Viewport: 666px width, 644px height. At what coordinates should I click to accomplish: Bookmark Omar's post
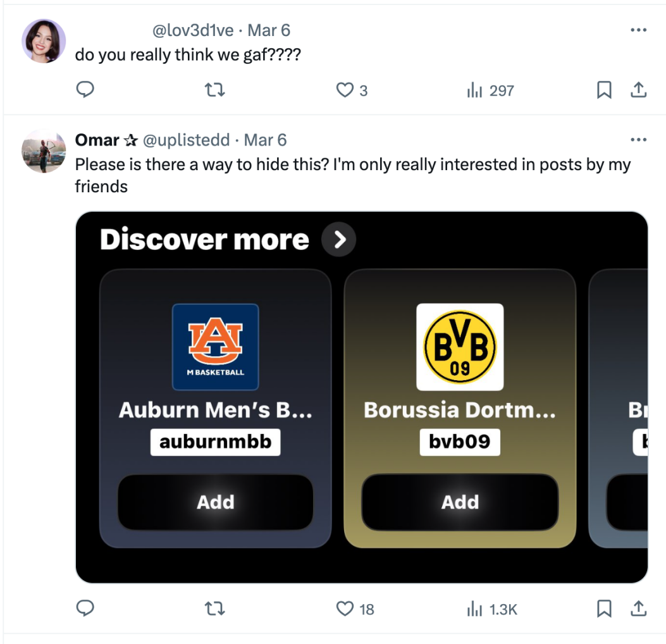click(x=604, y=609)
